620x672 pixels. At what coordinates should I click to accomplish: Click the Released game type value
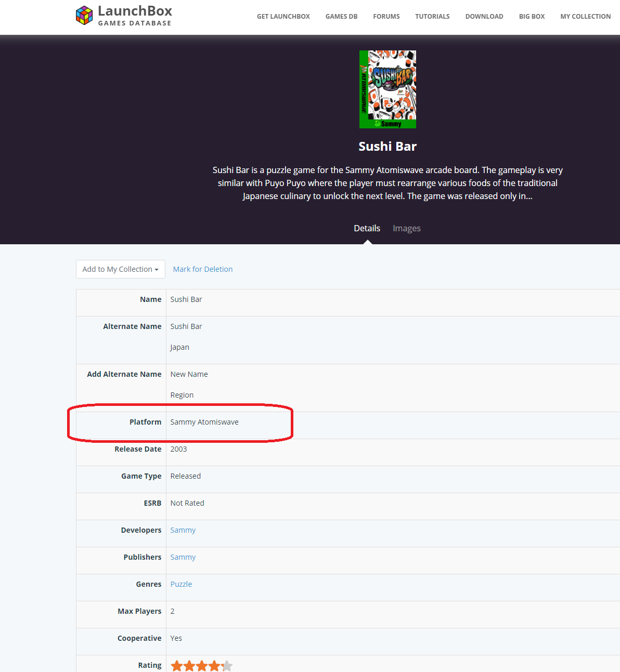[x=186, y=476]
